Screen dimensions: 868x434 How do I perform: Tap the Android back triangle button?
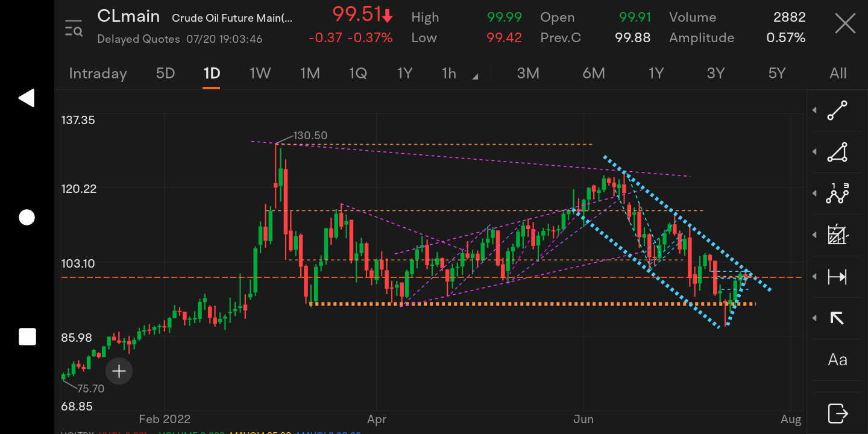tap(26, 98)
